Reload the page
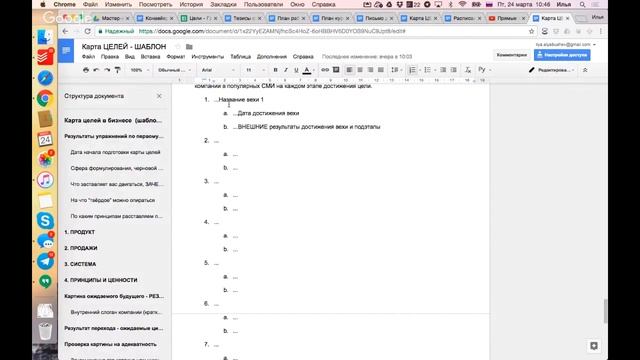640x360 pixels. click(x=87, y=31)
